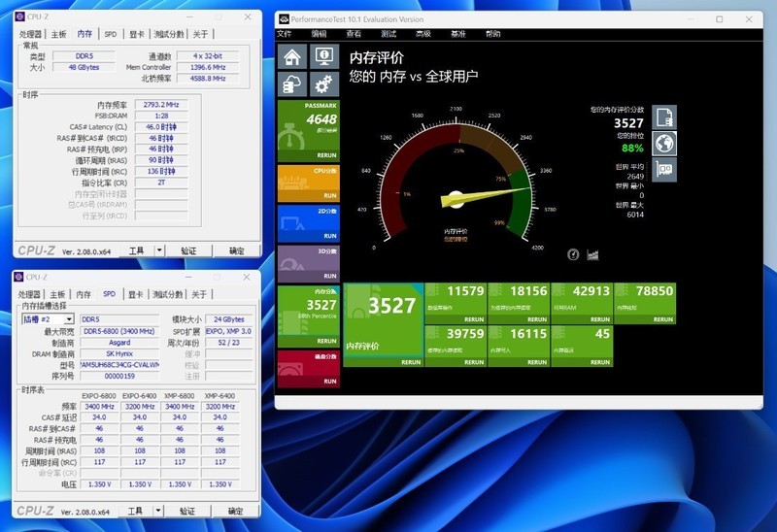
Task: Click 验证 button in bottom CPU-Z
Action: (187, 511)
